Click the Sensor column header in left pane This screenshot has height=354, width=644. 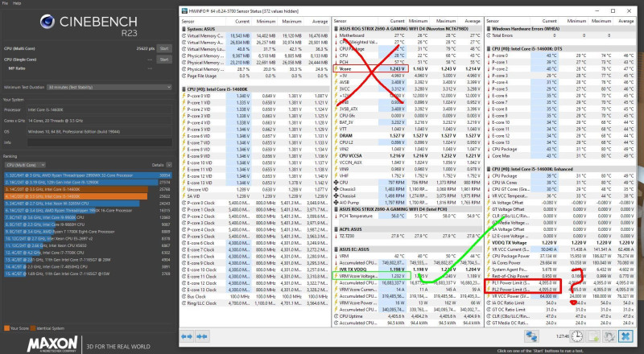[188, 22]
